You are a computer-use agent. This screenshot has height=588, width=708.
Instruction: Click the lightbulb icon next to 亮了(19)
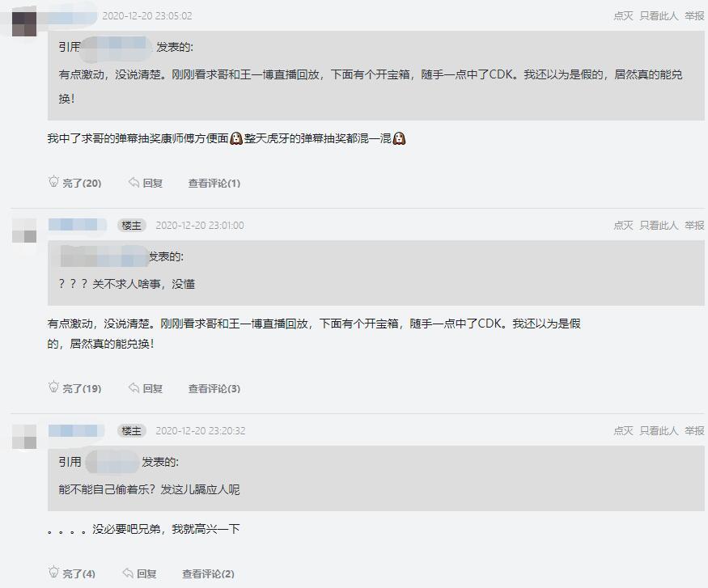pos(53,387)
